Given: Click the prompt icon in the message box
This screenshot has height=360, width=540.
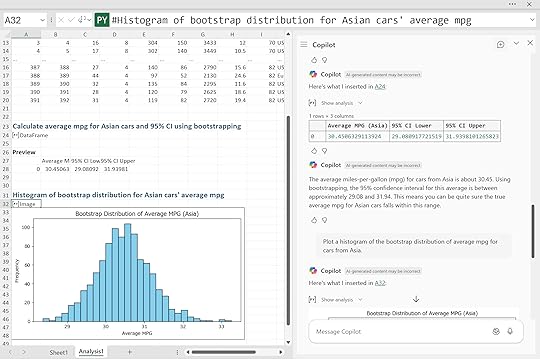Looking at the screenshot, I should click(x=496, y=331).
